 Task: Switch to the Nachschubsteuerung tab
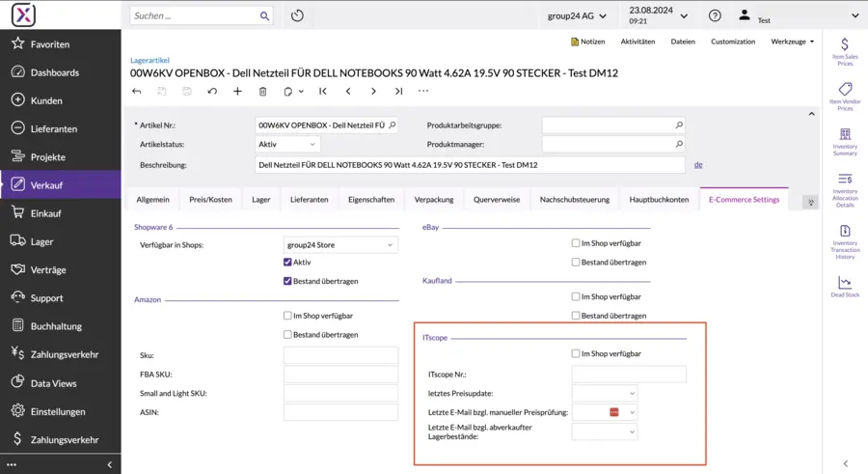575,200
